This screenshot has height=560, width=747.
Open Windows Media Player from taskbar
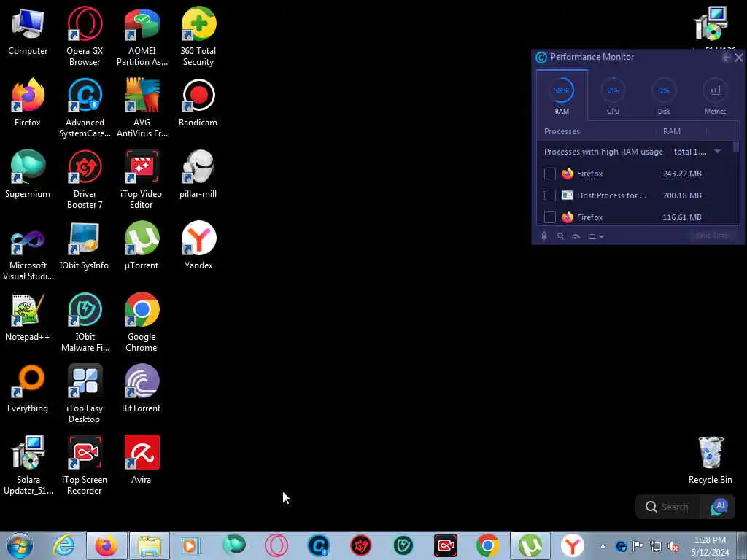click(x=191, y=545)
